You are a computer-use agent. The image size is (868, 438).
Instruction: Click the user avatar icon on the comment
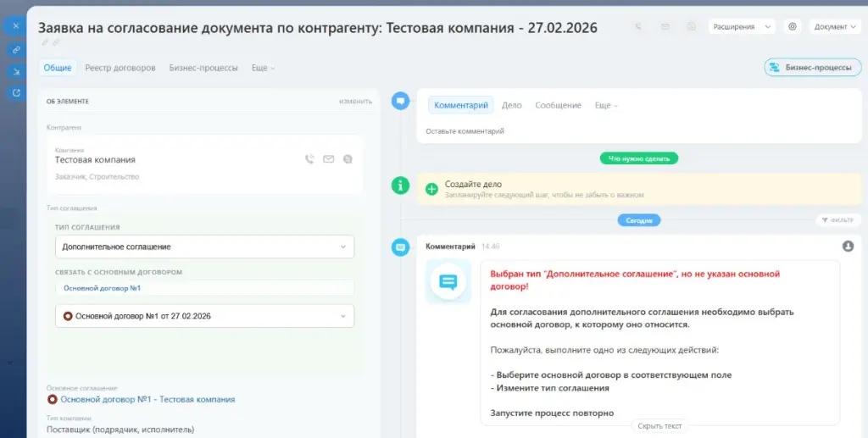848,246
